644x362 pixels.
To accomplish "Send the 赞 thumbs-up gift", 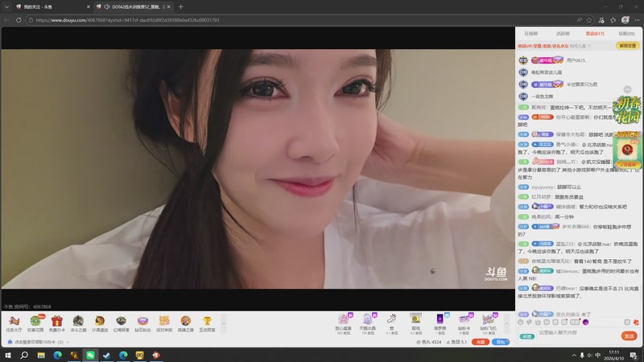I will pyautogui.click(x=391, y=324).
